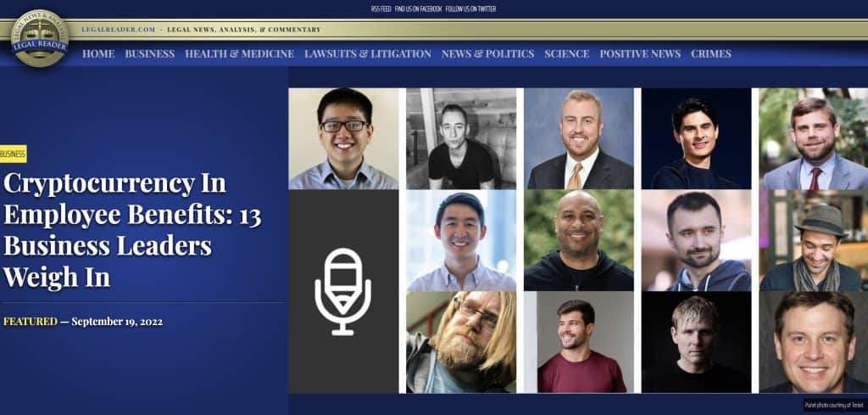
Task: Go to the HEALTH & MEDICINE section
Action: tap(239, 53)
